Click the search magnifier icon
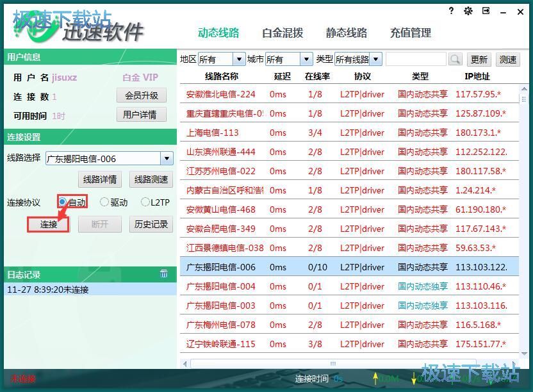The width and height of the screenshot is (533, 392). [455, 60]
